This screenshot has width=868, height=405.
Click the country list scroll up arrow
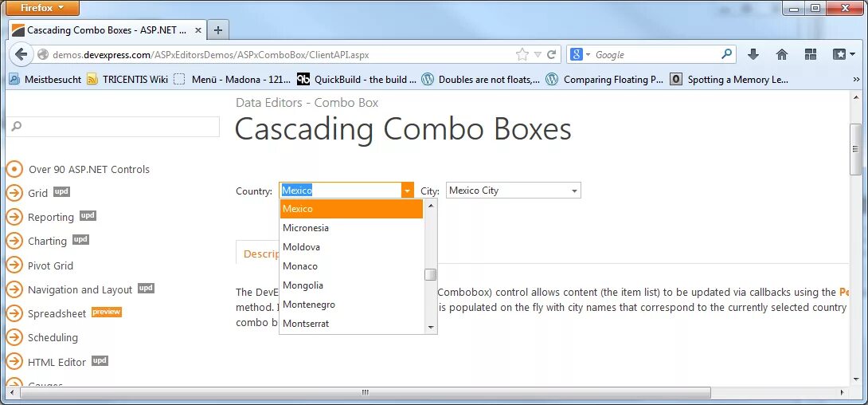(x=431, y=205)
